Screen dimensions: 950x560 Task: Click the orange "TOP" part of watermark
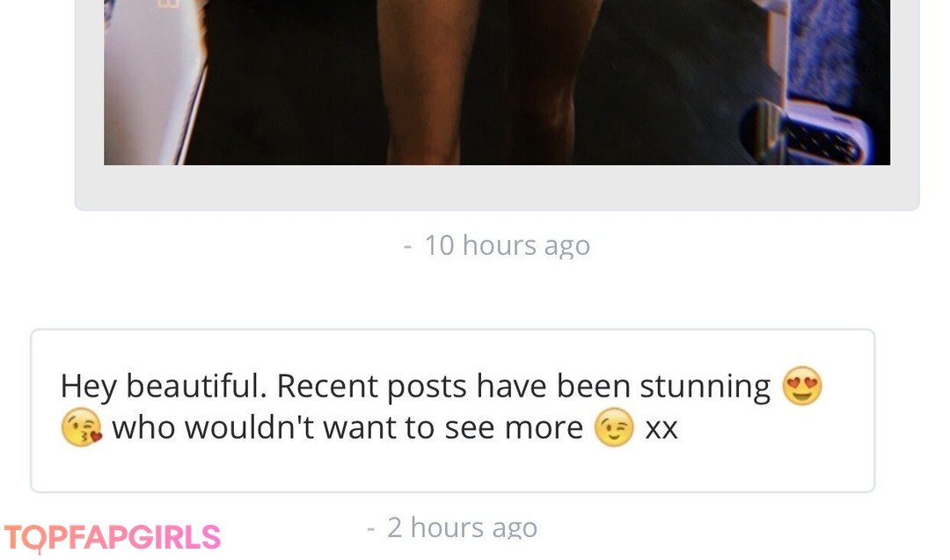[28, 539]
